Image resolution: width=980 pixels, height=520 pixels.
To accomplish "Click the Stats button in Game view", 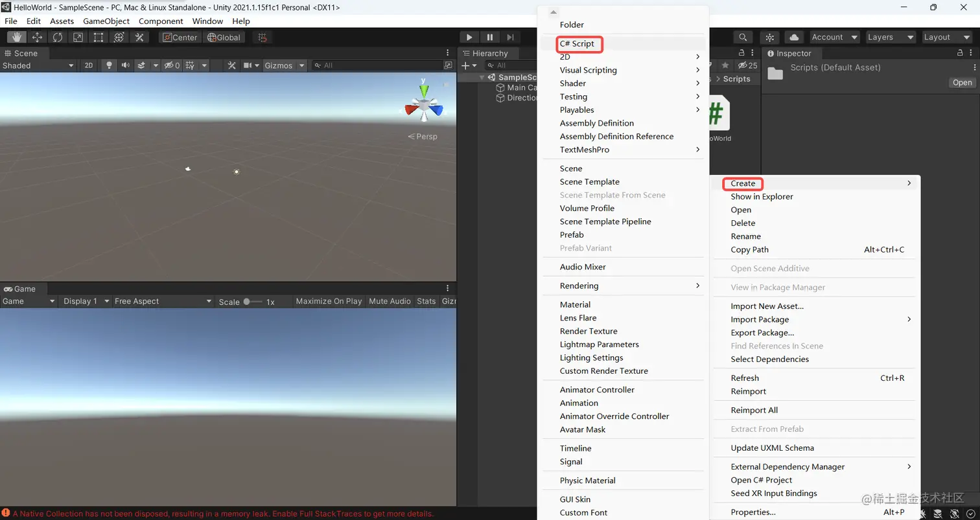I will tap(426, 301).
